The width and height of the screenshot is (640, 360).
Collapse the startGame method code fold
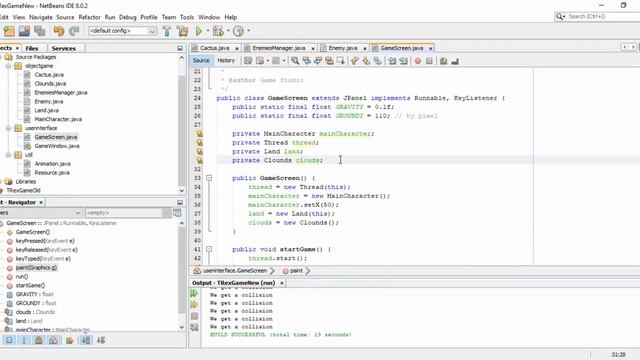coord(209,249)
